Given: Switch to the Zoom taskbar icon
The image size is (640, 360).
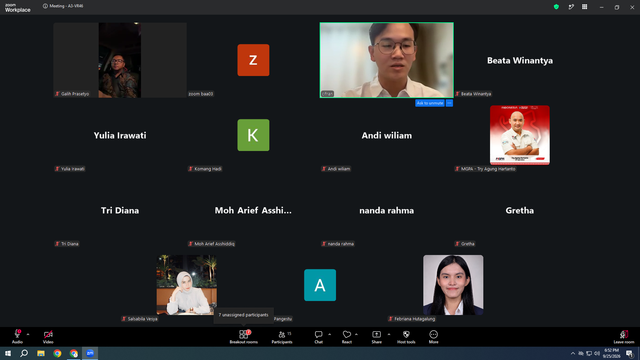Looking at the screenshot, I should tap(90, 353).
